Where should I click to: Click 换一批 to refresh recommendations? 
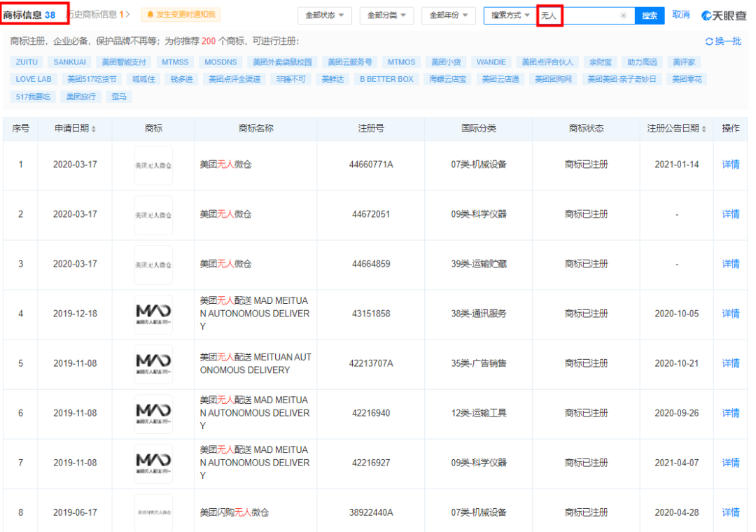727,41
